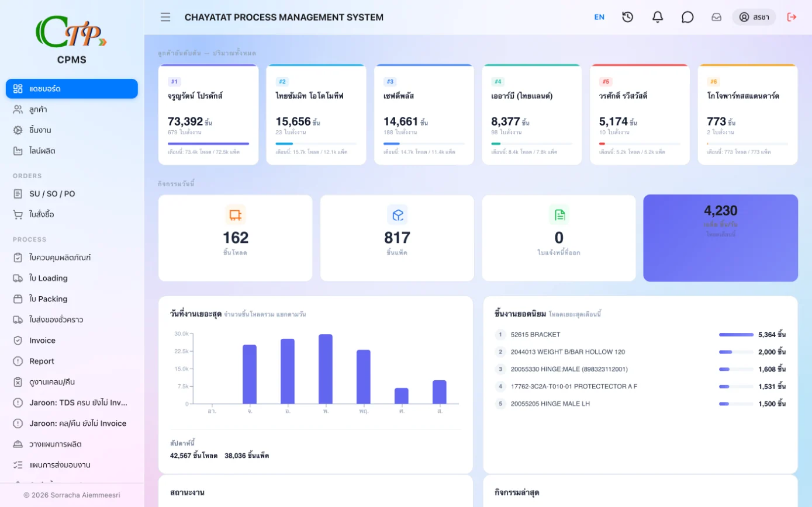
Task: Open the inbox tray icon in header
Action: pyautogui.click(x=716, y=17)
